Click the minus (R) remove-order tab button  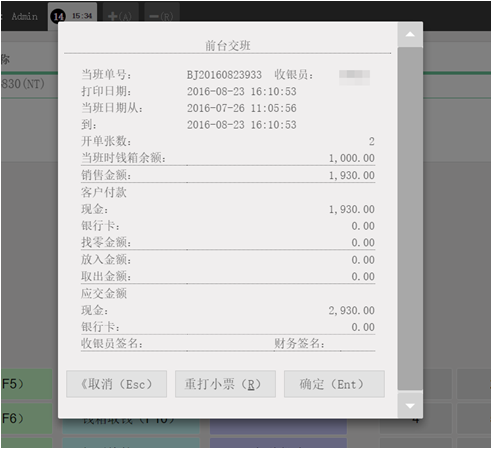[x=162, y=16]
